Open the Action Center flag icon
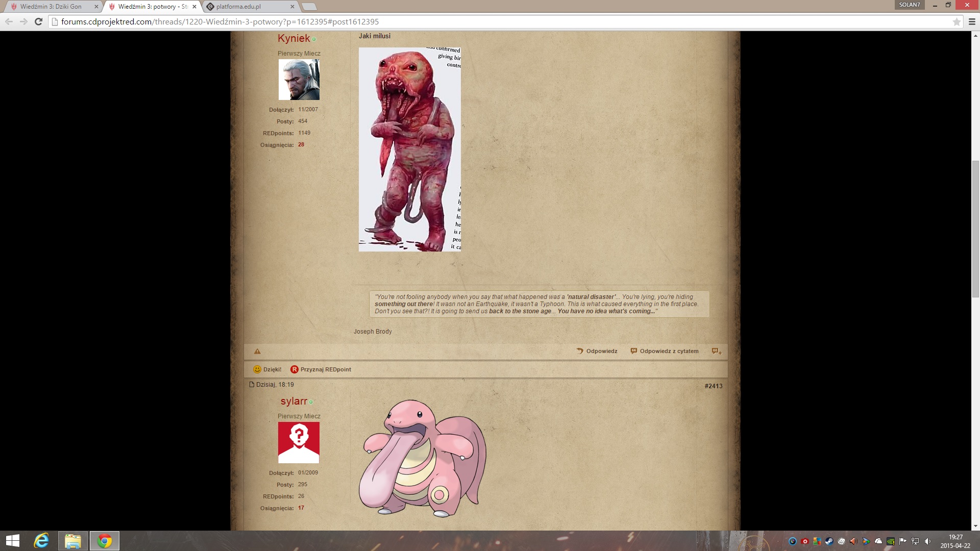 tap(903, 541)
